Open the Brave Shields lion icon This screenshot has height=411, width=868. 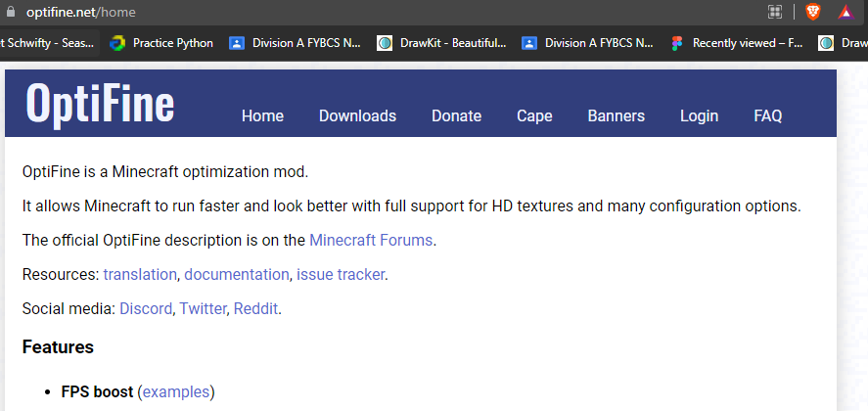[812, 12]
